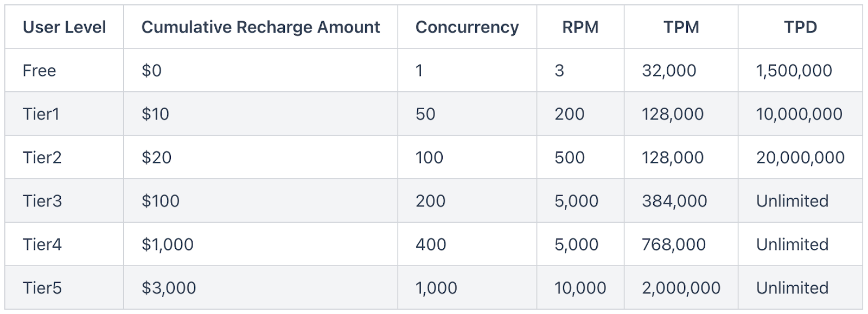Click the 2,000,000 TPM value

click(681, 288)
